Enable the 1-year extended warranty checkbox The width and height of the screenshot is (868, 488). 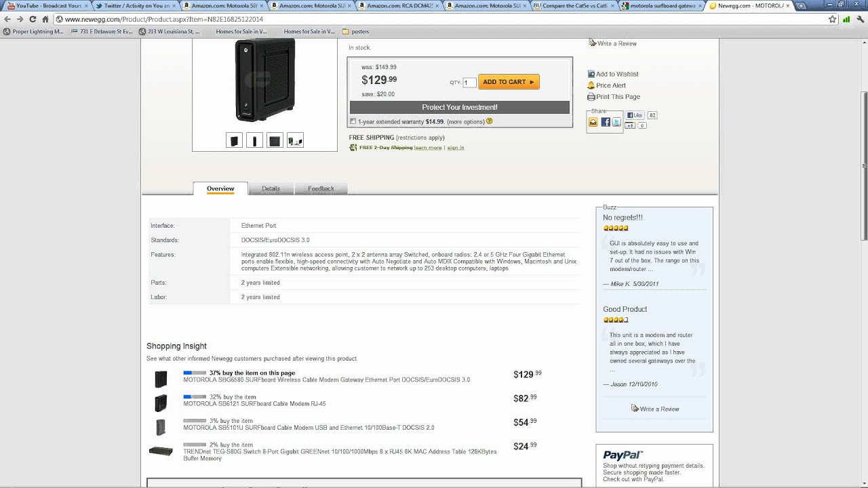(353, 121)
